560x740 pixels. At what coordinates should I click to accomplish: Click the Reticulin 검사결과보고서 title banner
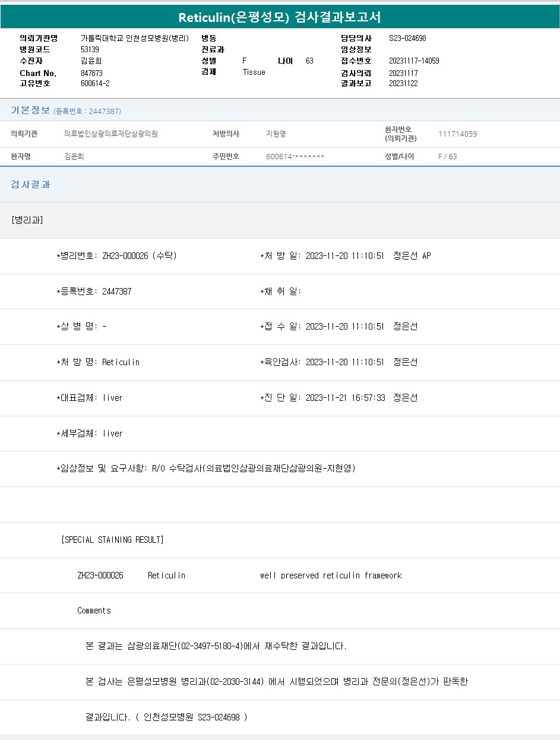coord(280,17)
